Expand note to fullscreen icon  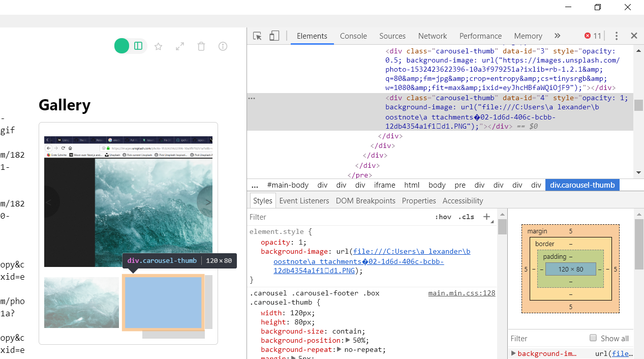click(180, 46)
